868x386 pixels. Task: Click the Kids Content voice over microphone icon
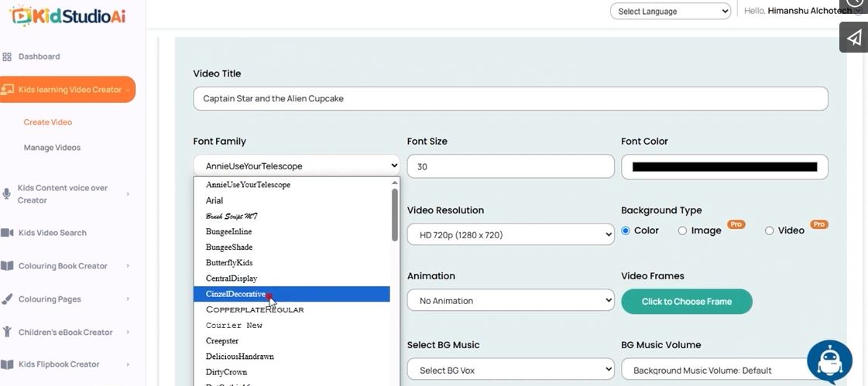[x=7, y=193]
